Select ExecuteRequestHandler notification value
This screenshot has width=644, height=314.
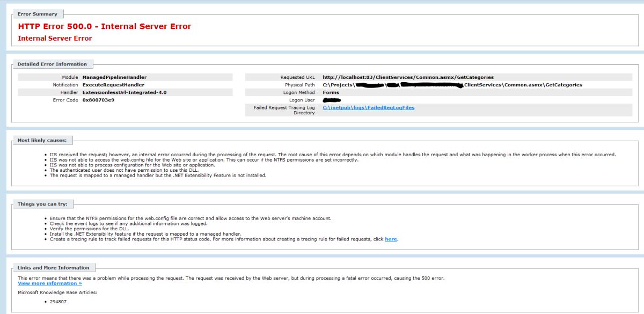pyautogui.click(x=113, y=85)
